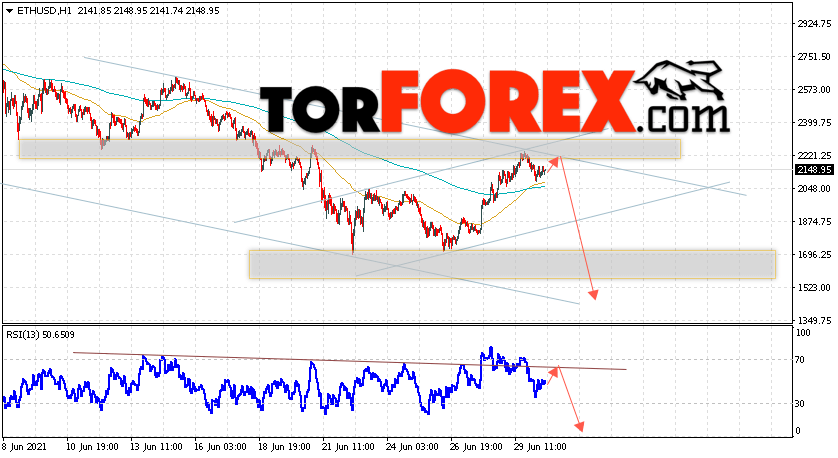Click the 1349.75 price axis label
Image resolution: width=838 pixels, height=458 pixels.
click(814, 321)
